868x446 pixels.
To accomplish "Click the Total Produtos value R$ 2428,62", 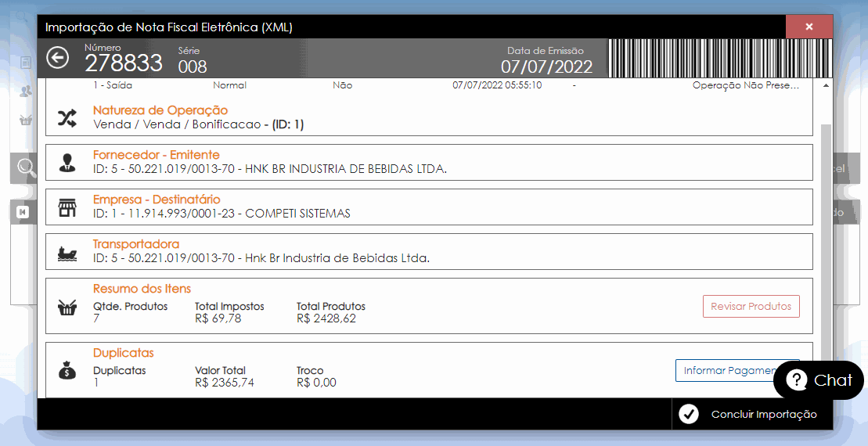I will pyautogui.click(x=326, y=318).
